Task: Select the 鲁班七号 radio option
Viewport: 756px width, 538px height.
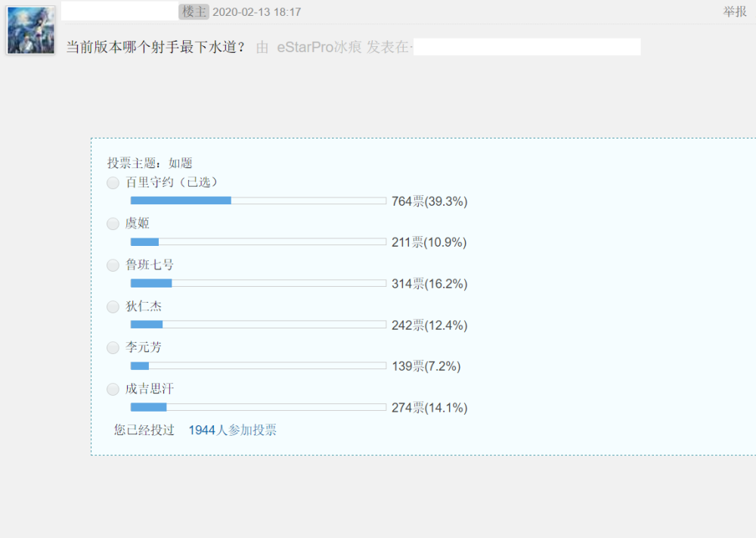Action: (x=113, y=266)
